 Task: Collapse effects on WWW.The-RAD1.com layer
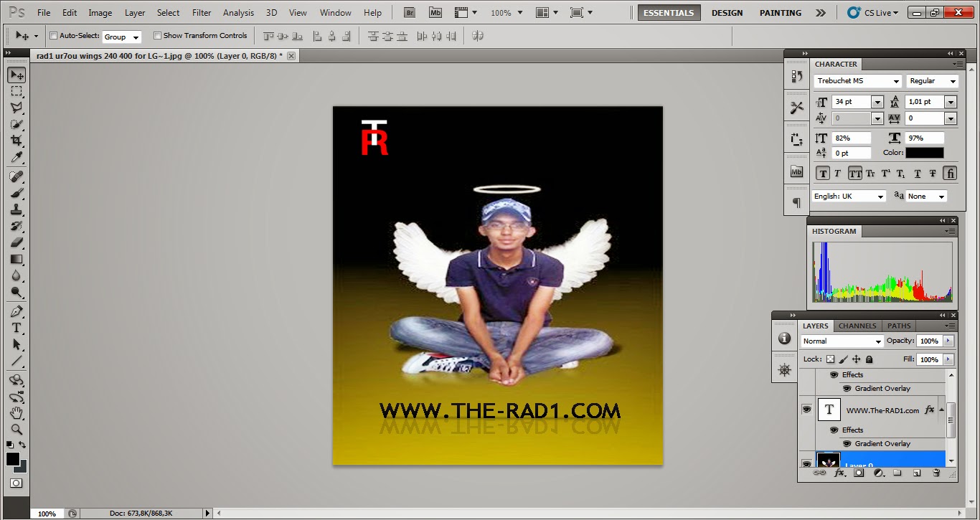[942, 410]
